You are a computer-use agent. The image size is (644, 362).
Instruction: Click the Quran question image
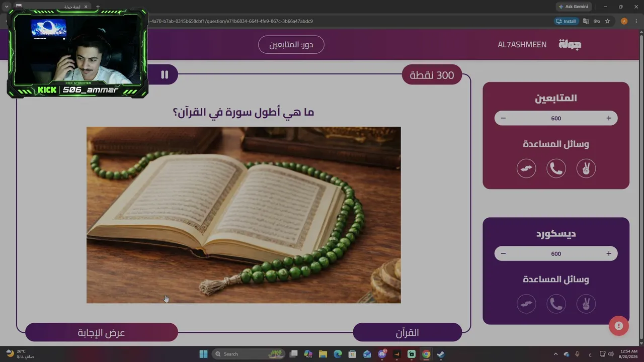tap(244, 215)
